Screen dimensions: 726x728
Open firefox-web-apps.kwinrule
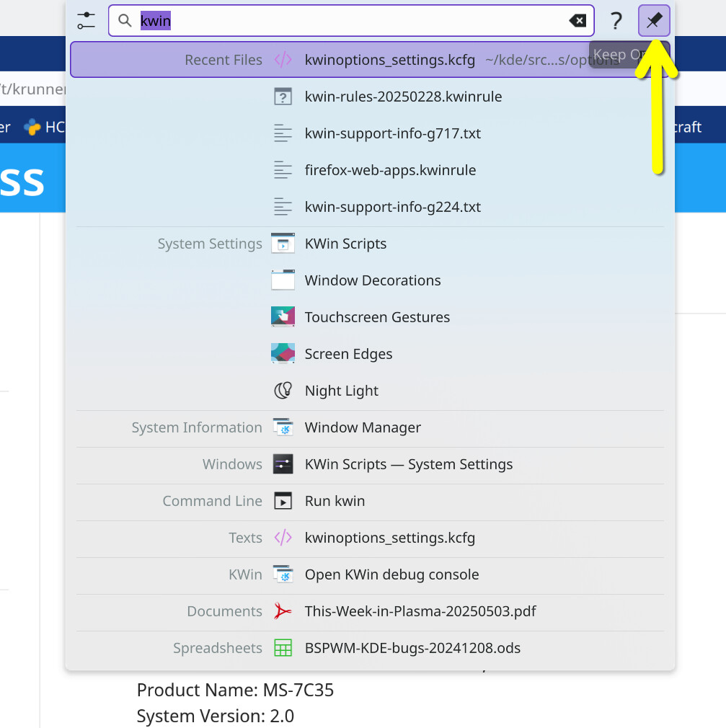point(370,170)
